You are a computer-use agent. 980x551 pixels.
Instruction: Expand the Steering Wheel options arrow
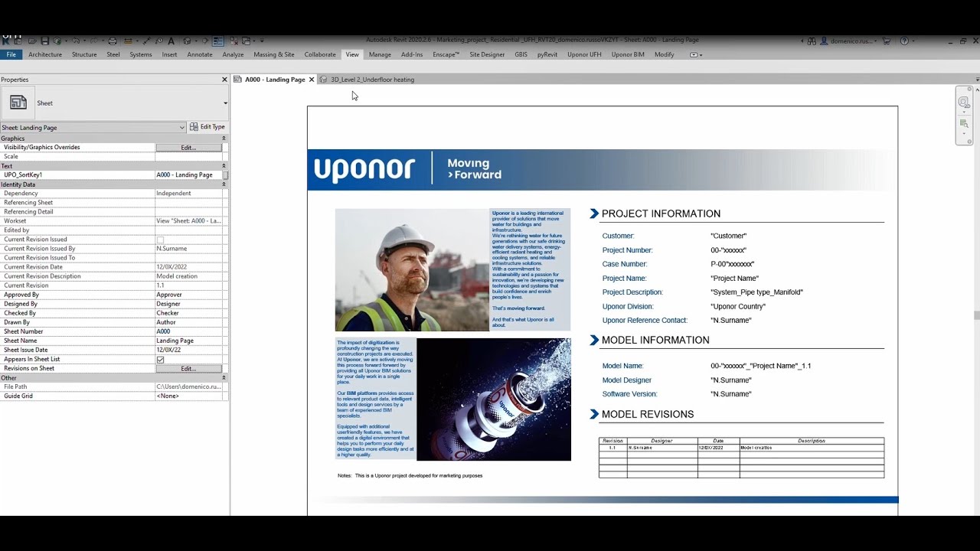tap(964, 112)
